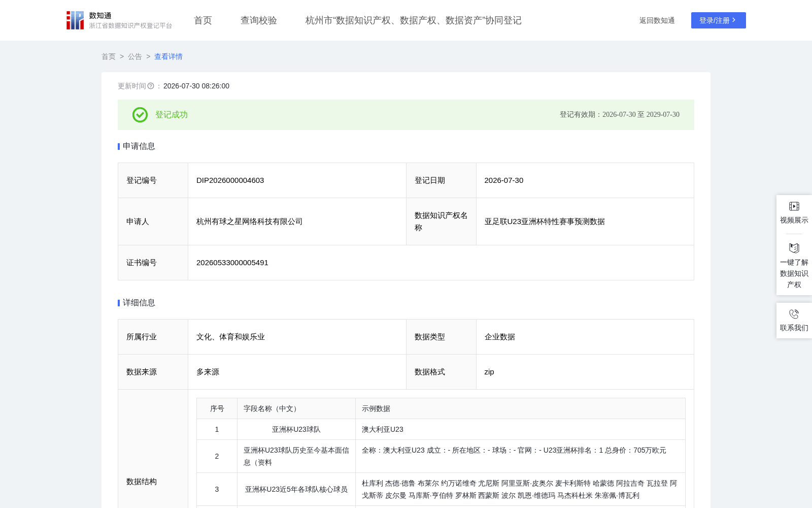The image size is (812, 508).
Task: Click the sample value 澳大利亚U23
Action: 383,429
